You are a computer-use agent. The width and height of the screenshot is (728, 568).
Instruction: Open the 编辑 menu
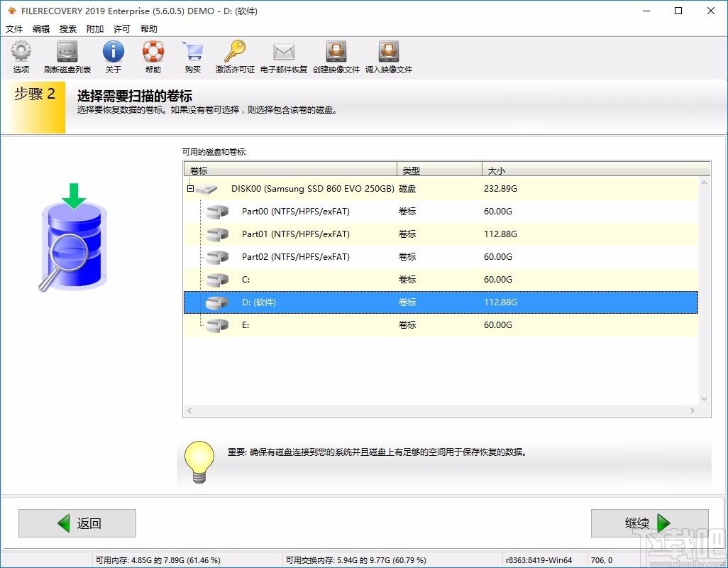[41, 29]
